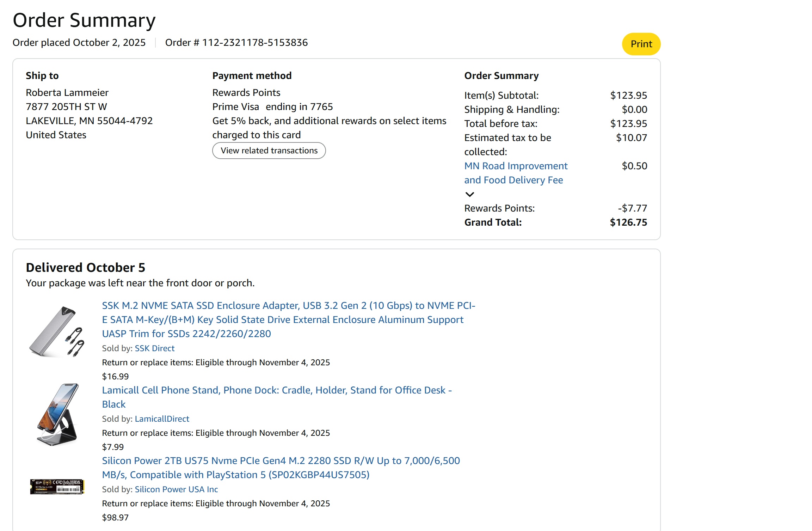Click the SSD enclosure product thumbnail
The width and height of the screenshot is (812, 531).
pyautogui.click(x=57, y=331)
